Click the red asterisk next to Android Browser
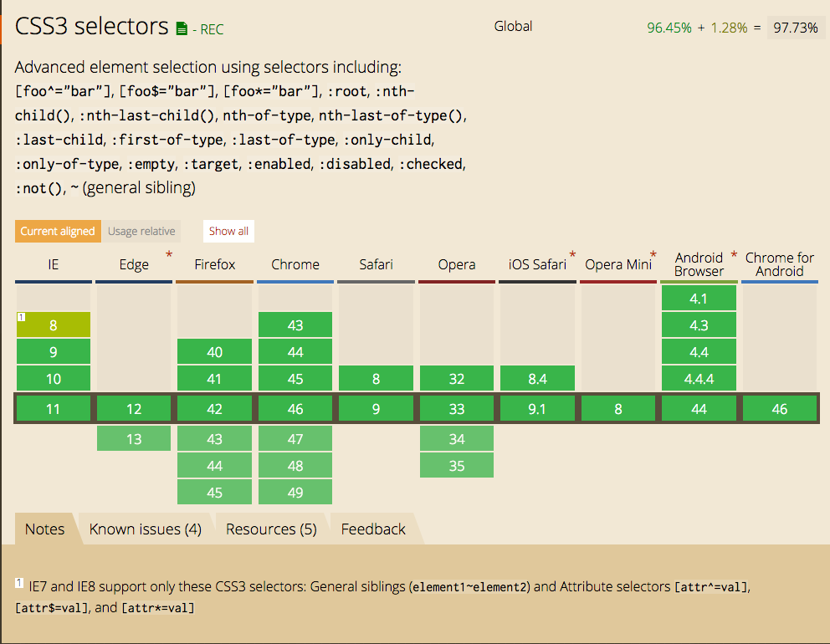This screenshot has height=644, width=830. tap(734, 254)
